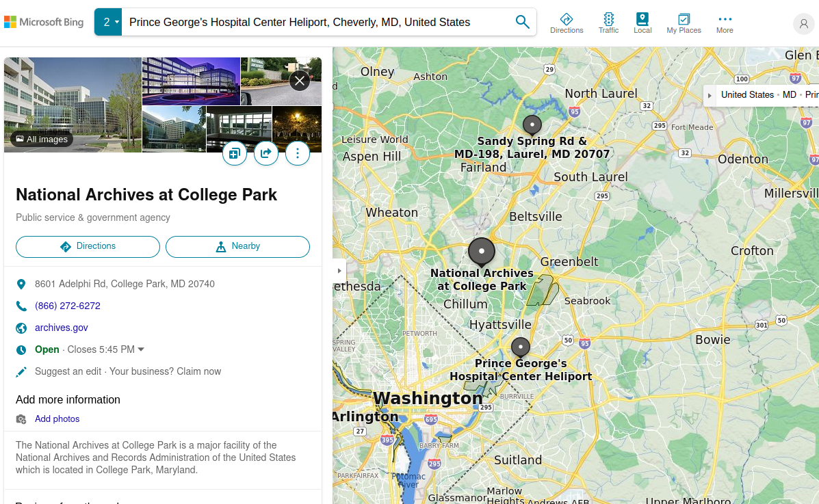Click Suggest an edit
The width and height of the screenshot is (819, 504).
pyautogui.click(x=68, y=371)
